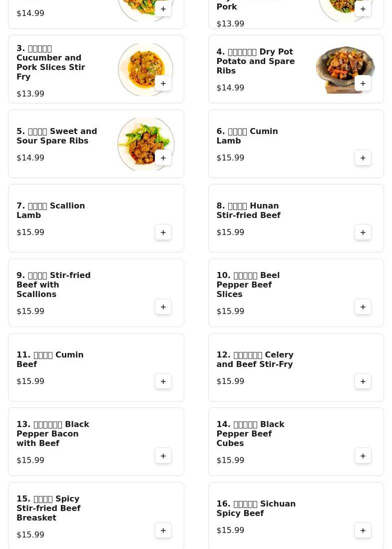Add Scallion Lamb to the order
This screenshot has height=549, width=392.
click(163, 232)
